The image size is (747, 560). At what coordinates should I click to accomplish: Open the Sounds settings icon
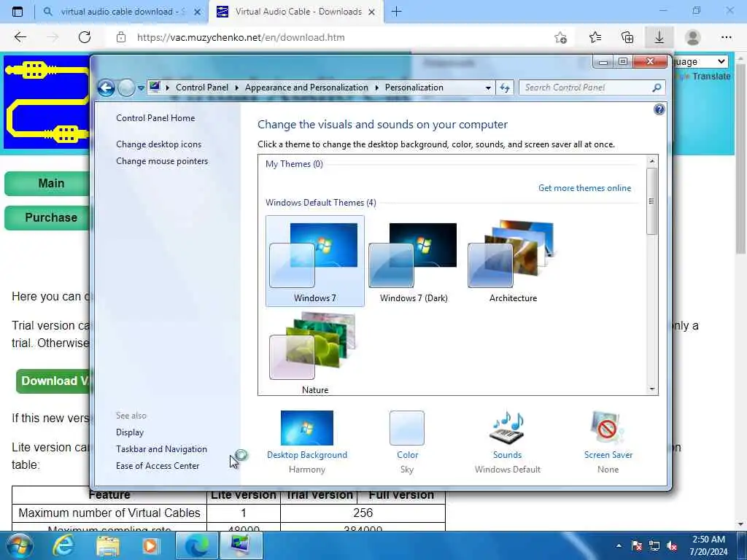[x=507, y=427]
